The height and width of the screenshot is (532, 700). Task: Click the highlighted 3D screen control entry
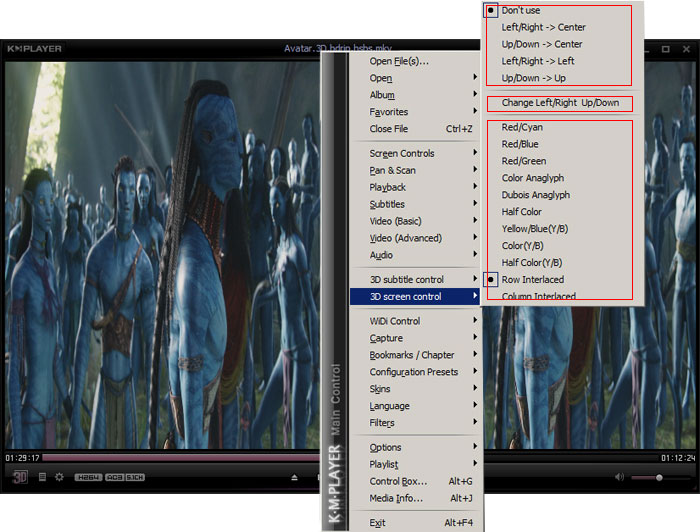tap(415, 297)
